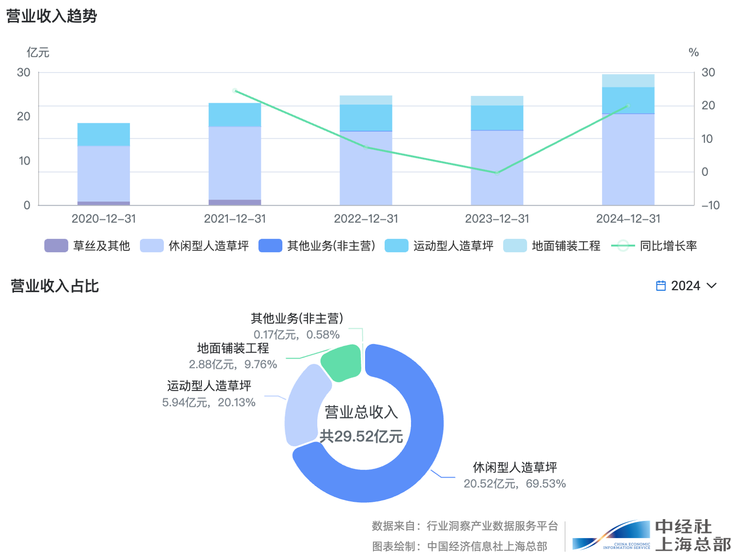Screen dimensions: 732x560
Task: Click the 2021-12-31 growth rate marker
Action: coord(235,91)
